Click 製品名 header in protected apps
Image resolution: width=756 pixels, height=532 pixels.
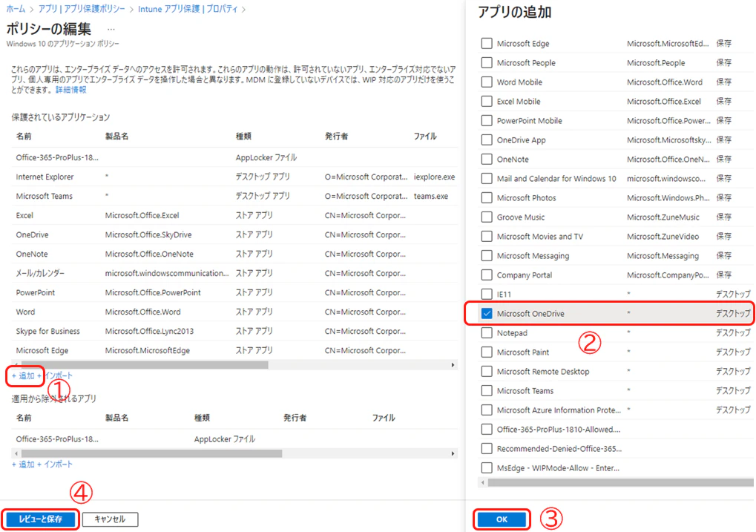(x=116, y=137)
